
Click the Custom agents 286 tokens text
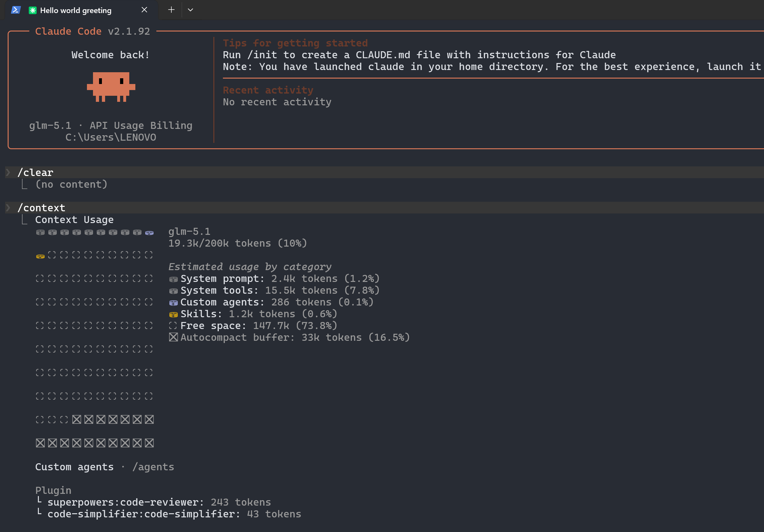(277, 302)
